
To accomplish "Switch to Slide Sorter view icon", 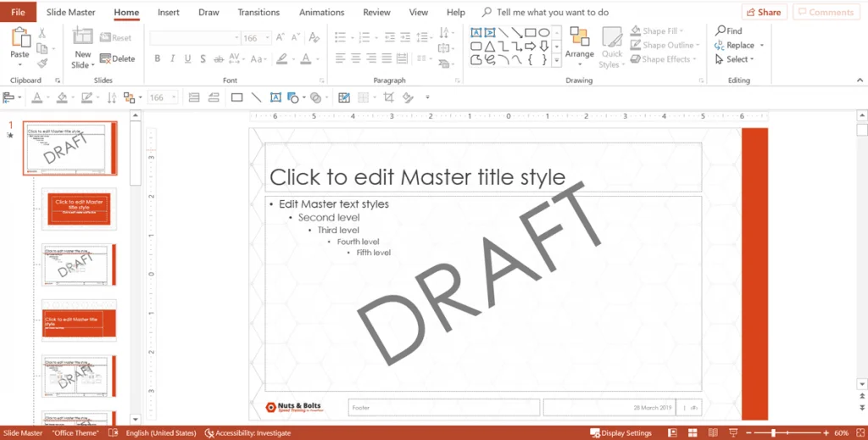I will click(693, 433).
